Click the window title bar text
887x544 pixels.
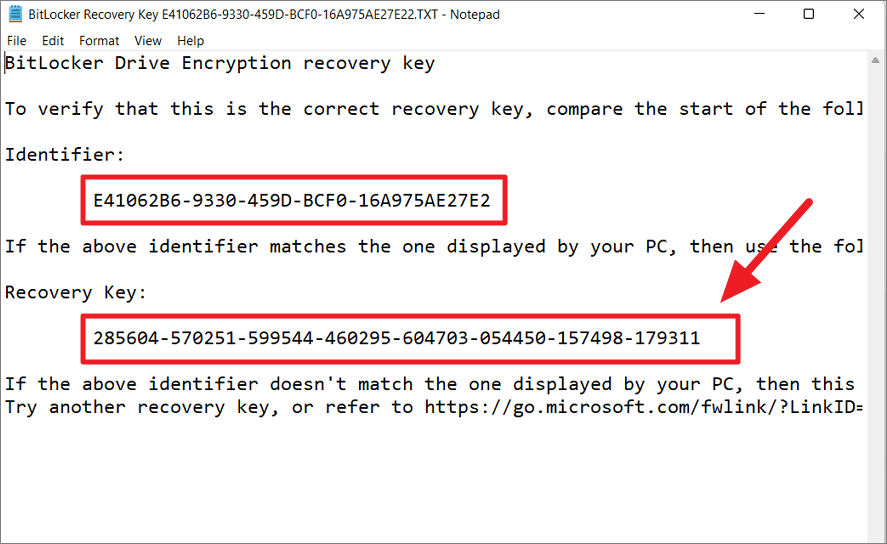click(x=264, y=14)
